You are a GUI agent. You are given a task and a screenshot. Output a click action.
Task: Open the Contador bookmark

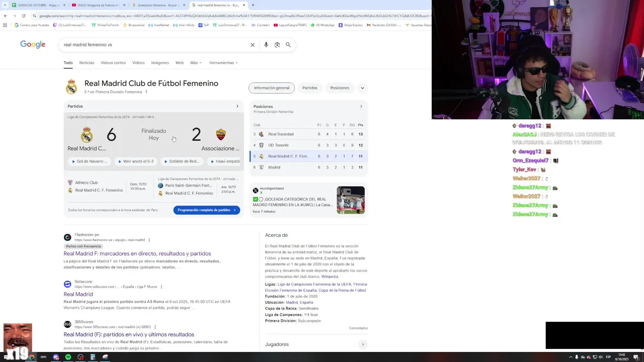click(261, 25)
